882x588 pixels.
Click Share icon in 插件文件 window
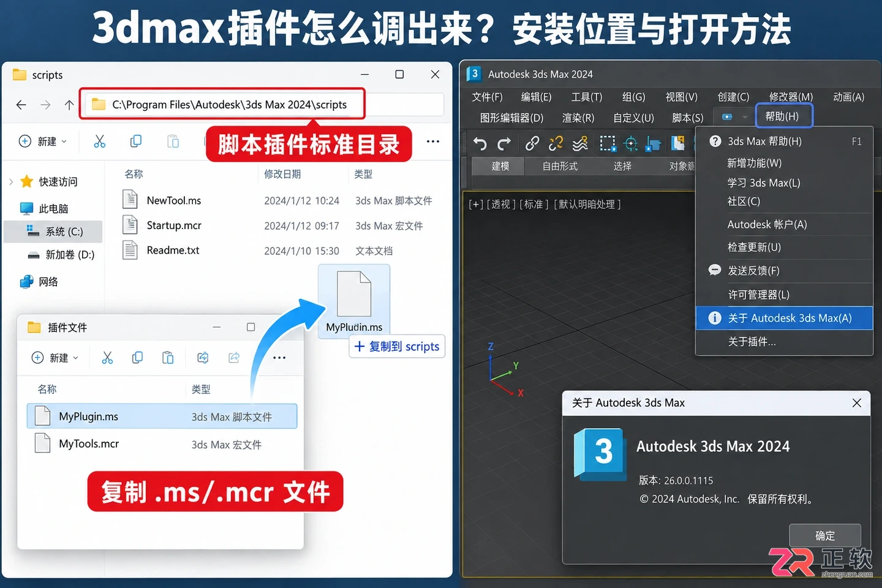click(234, 358)
